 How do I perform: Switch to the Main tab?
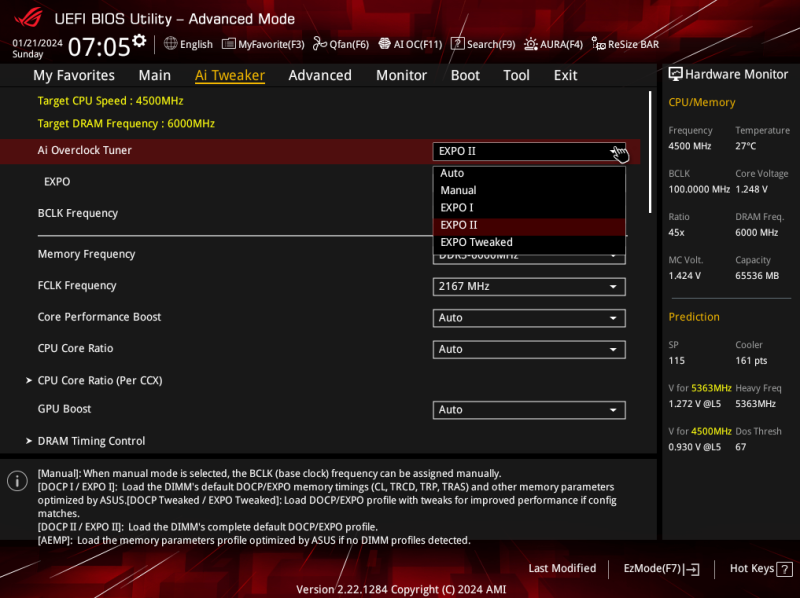155,76
